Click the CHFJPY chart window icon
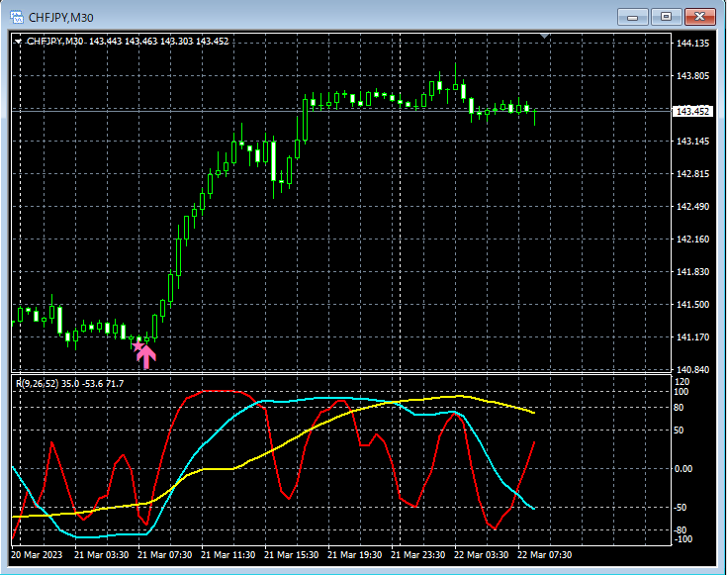The width and height of the screenshot is (728, 575). 17,17
